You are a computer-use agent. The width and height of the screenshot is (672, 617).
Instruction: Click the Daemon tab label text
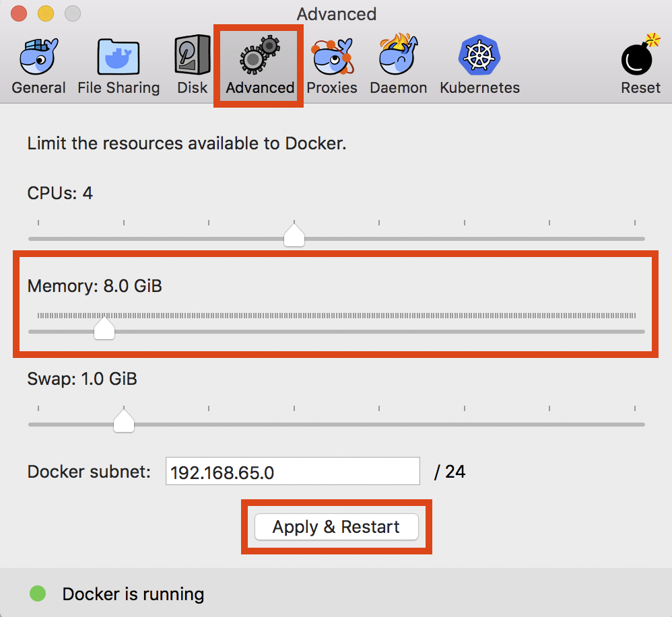tap(399, 87)
